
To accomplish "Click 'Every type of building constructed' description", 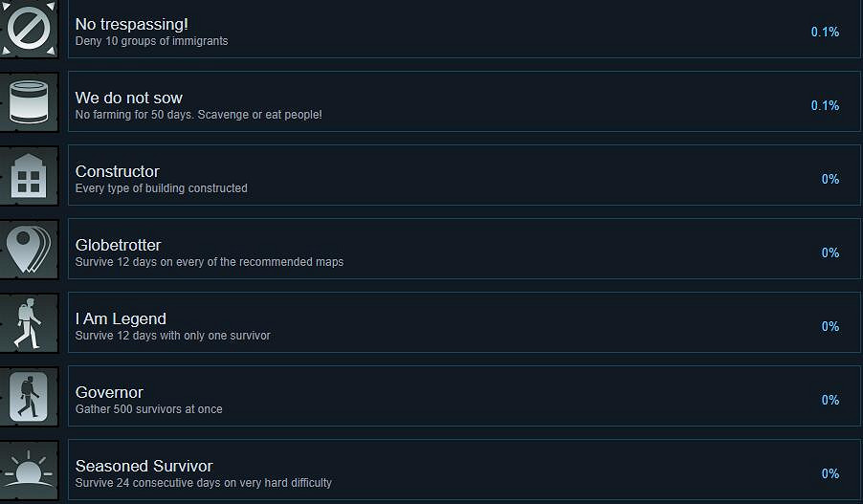I will tap(161, 188).
